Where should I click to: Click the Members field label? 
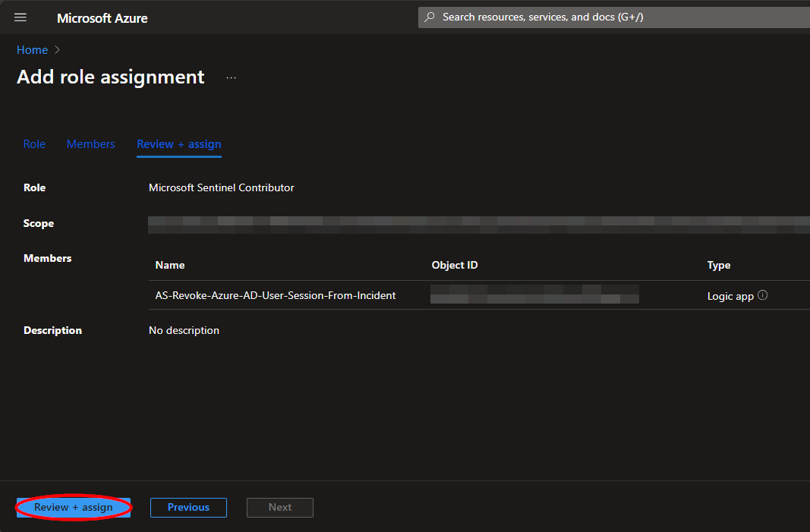(x=48, y=258)
